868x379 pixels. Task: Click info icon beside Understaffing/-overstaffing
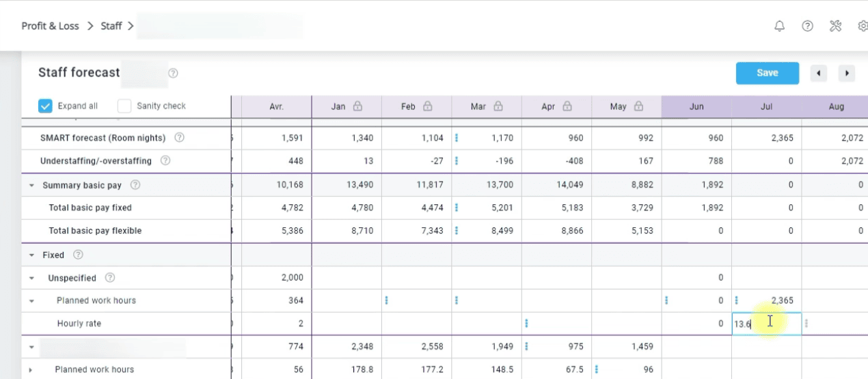click(165, 161)
